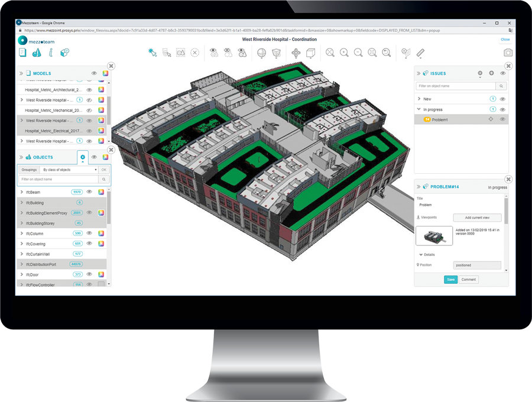Screen dimensions: 532x402
Task: Toggle visibility of IfcBeam objects
Action: coord(90,192)
